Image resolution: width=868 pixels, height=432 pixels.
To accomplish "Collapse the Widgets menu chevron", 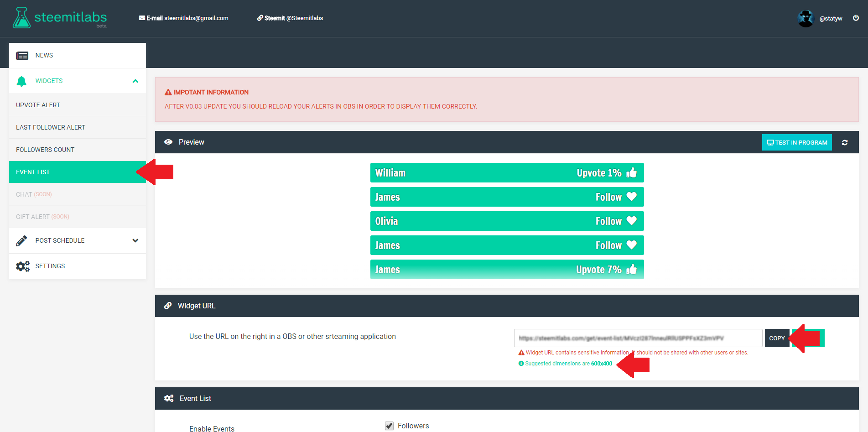I will (x=135, y=81).
